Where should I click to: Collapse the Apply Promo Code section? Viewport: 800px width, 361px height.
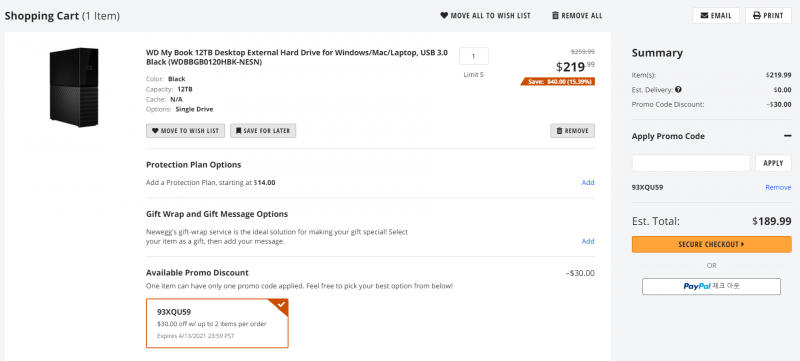787,136
